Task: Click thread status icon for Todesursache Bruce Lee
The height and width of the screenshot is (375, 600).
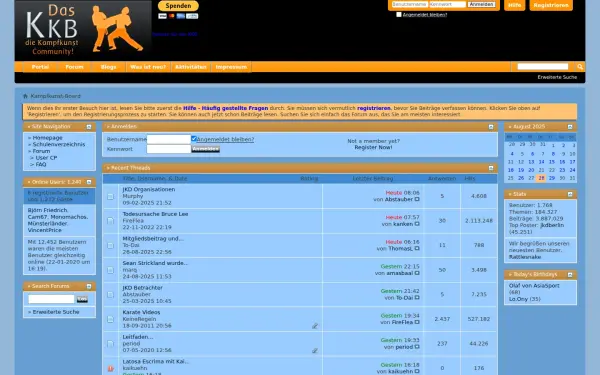Action: point(111,221)
